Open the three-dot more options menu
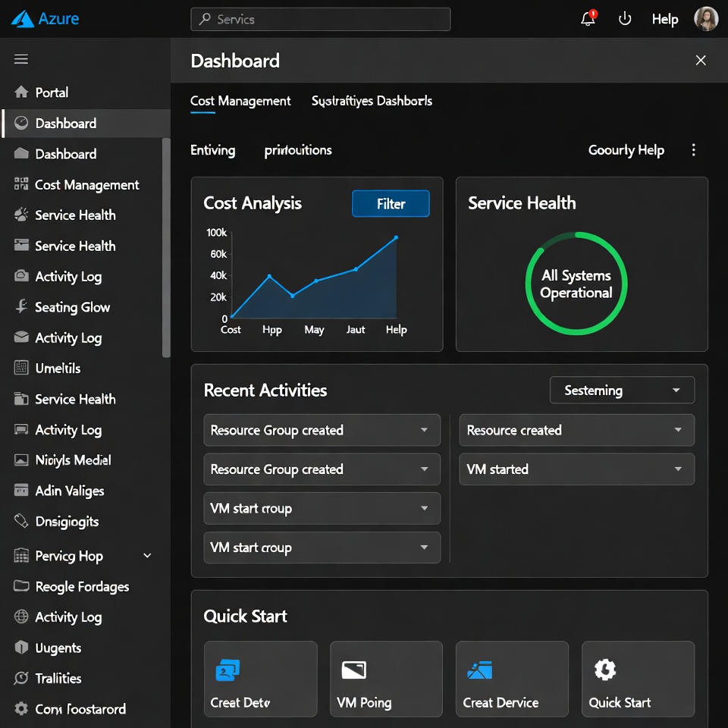This screenshot has width=728, height=728. click(693, 150)
